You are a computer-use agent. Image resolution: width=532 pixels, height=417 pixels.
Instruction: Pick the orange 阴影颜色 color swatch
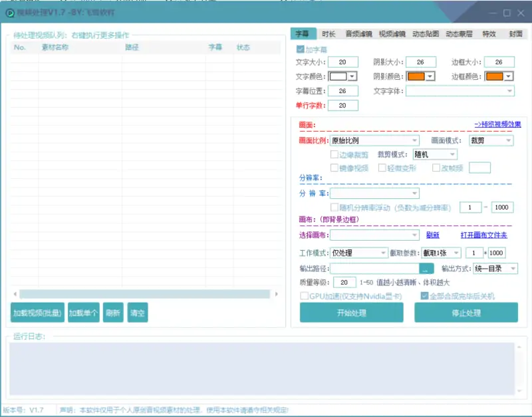(416, 76)
